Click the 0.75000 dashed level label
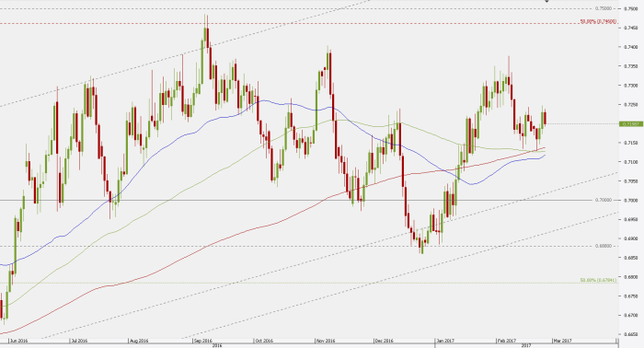 click(603, 8)
